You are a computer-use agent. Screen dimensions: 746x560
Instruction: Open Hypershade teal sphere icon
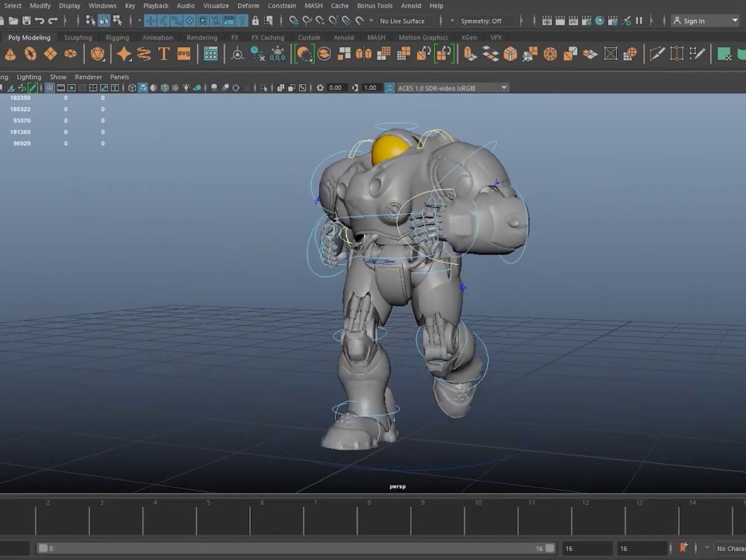(600, 21)
